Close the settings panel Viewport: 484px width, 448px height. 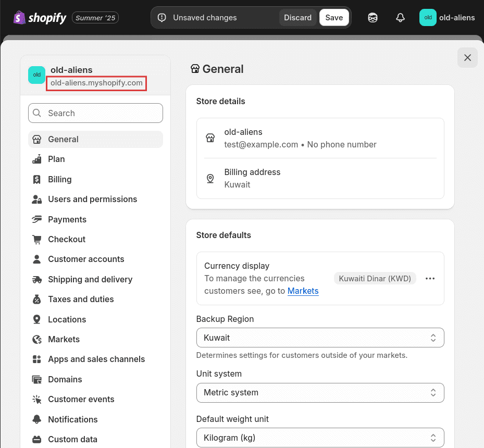pos(467,58)
